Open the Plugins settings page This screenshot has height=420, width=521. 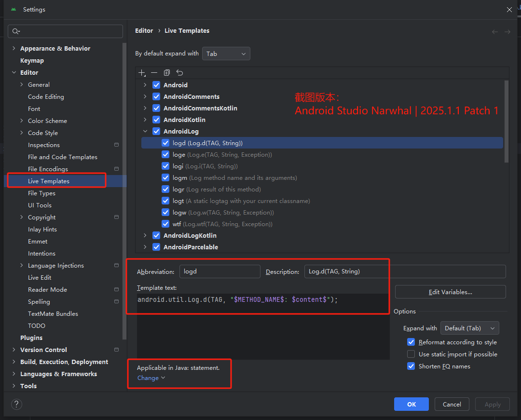(31, 338)
